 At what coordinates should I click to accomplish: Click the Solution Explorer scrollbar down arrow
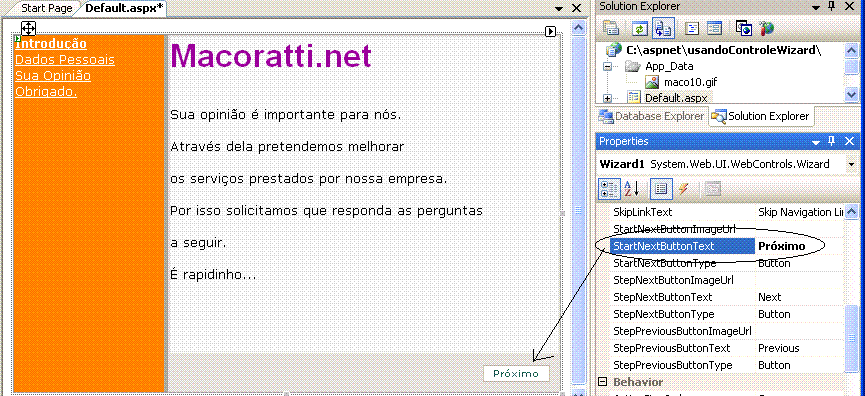click(851, 96)
